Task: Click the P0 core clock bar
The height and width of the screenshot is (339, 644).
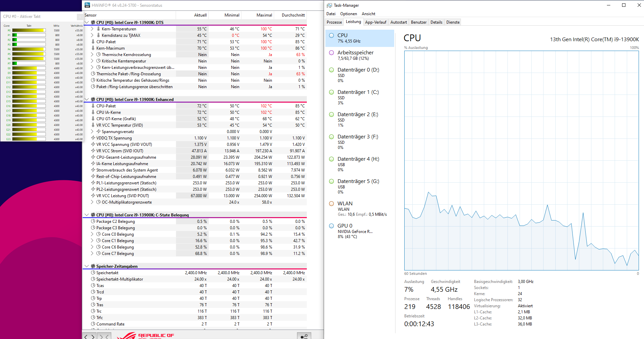Action: (x=29, y=30)
